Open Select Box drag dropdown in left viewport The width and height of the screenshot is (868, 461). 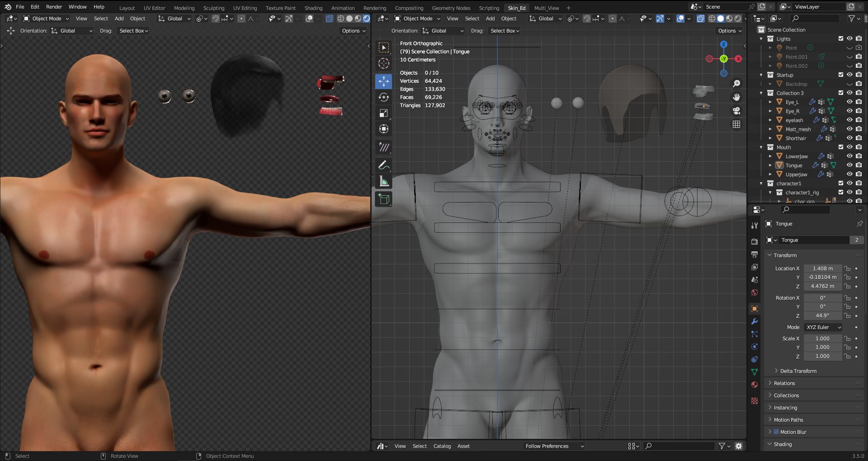(x=133, y=31)
